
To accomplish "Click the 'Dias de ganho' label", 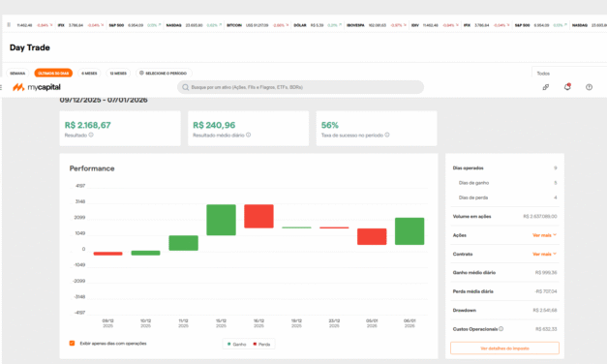I will (x=473, y=183).
